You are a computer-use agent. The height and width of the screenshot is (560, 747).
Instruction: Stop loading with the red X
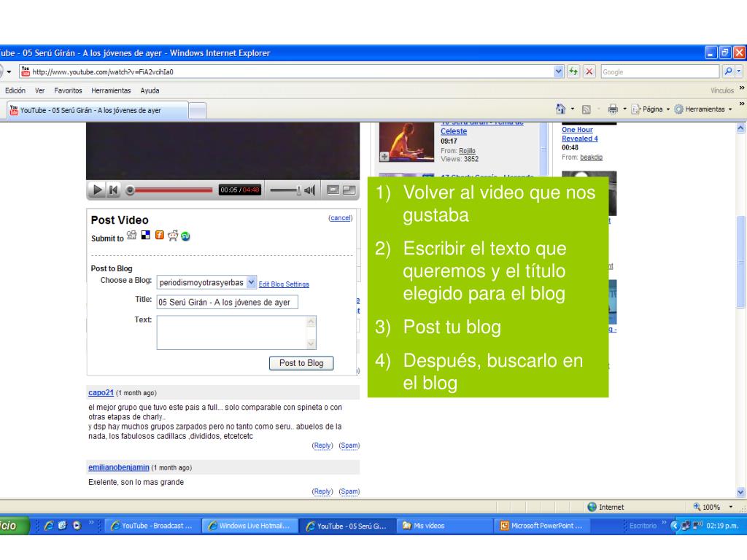coord(589,71)
